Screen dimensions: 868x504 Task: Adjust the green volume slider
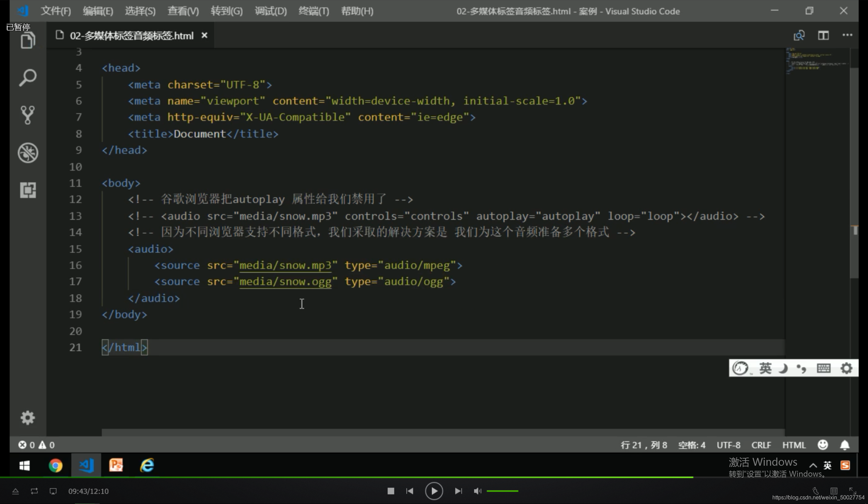point(502,491)
